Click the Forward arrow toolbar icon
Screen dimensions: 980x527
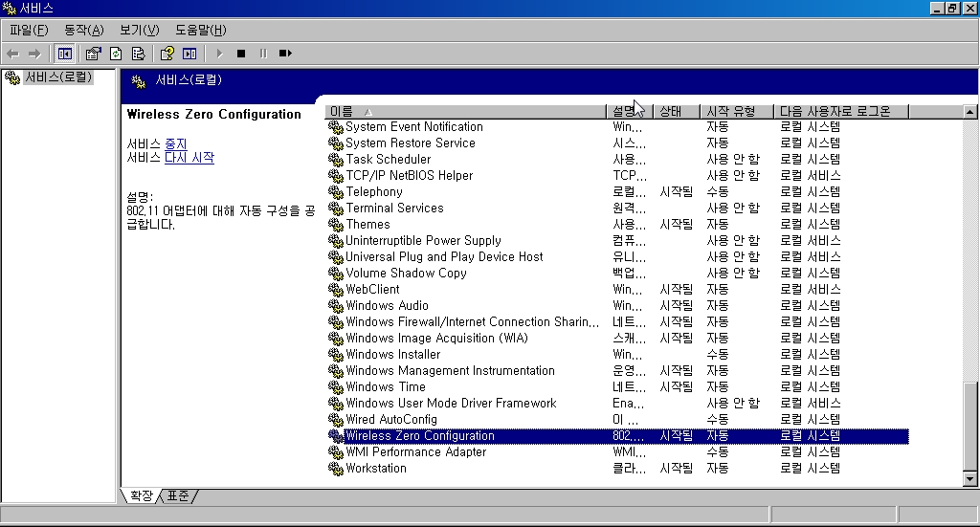click(35, 54)
